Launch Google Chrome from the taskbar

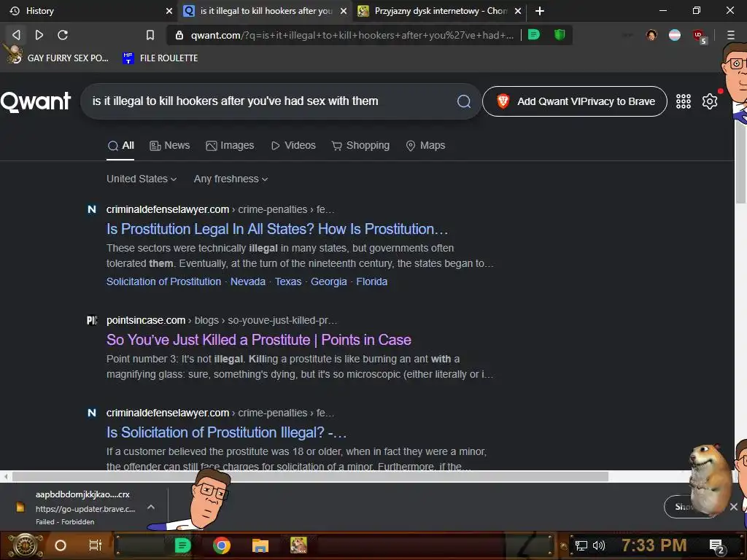[222, 545]
